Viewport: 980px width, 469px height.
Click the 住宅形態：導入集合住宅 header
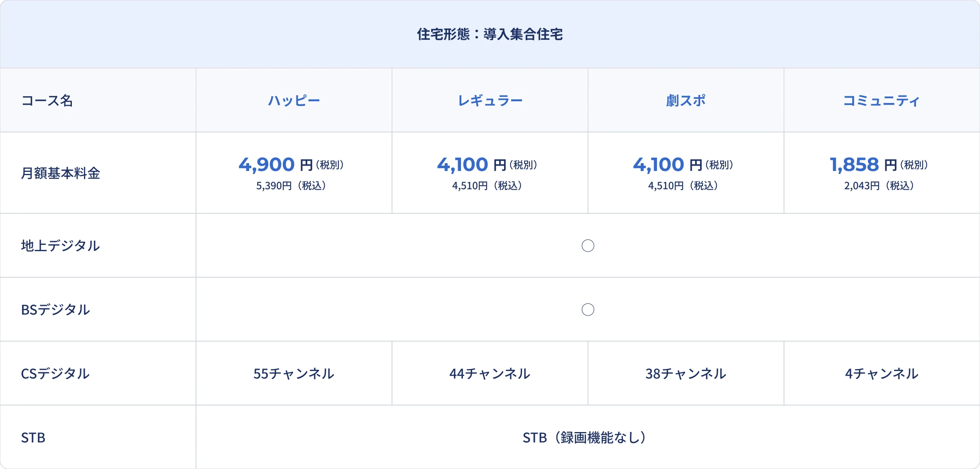pos(490,34)
